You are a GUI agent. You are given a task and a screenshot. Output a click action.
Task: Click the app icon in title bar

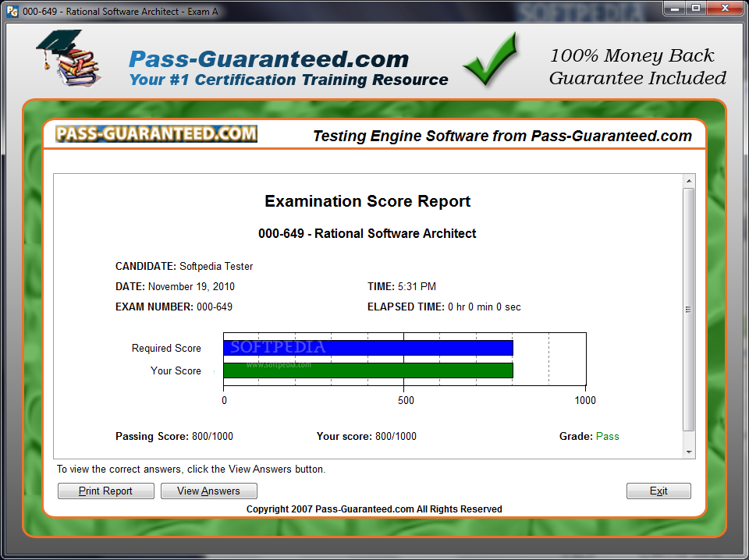pos(12,11)
